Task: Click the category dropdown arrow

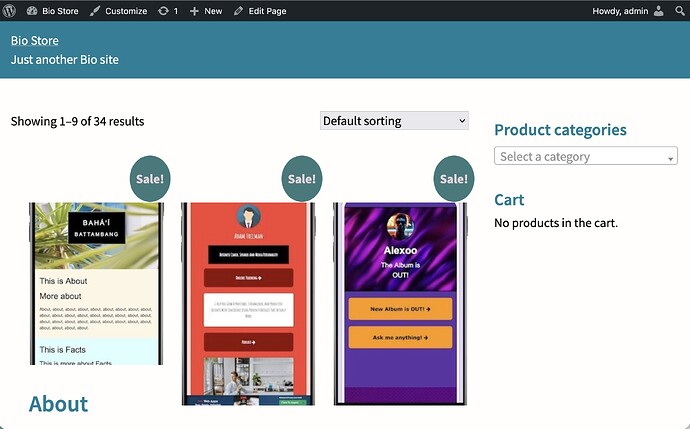Action: click(670, 158)
